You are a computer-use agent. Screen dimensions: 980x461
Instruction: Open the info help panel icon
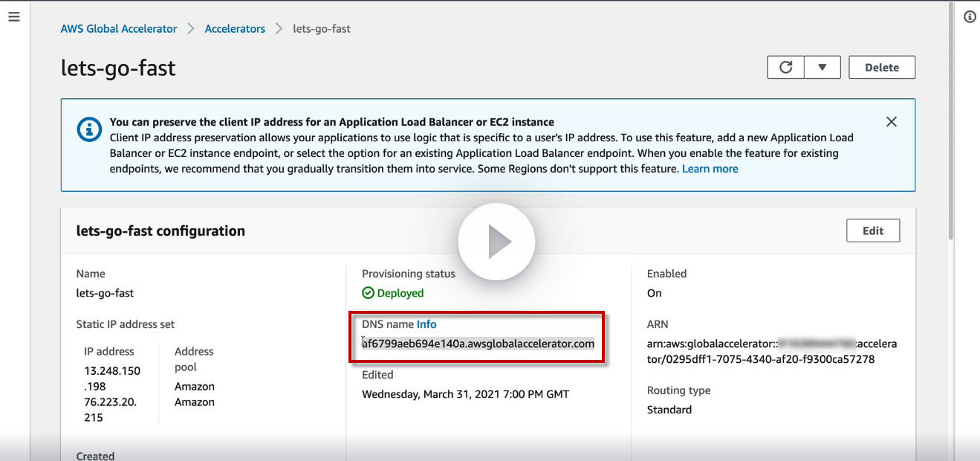pyautogui.click(x=970, y=17)
